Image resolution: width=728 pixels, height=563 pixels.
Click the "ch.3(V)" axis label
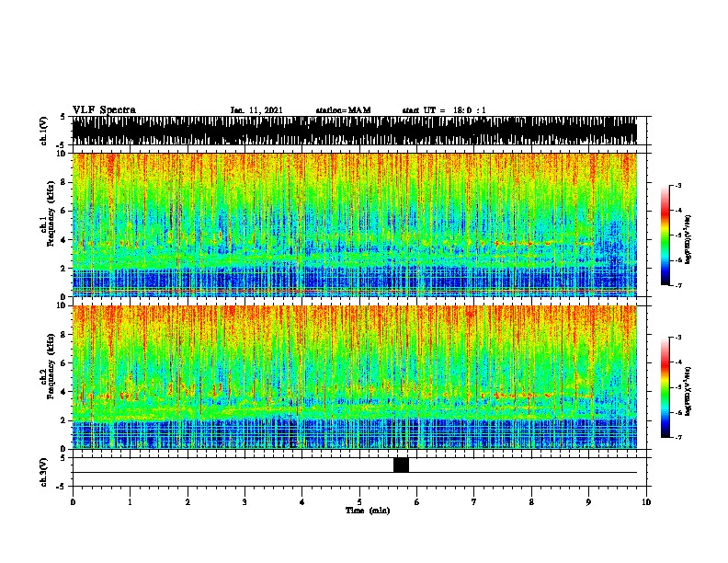[x=43, y=472]
